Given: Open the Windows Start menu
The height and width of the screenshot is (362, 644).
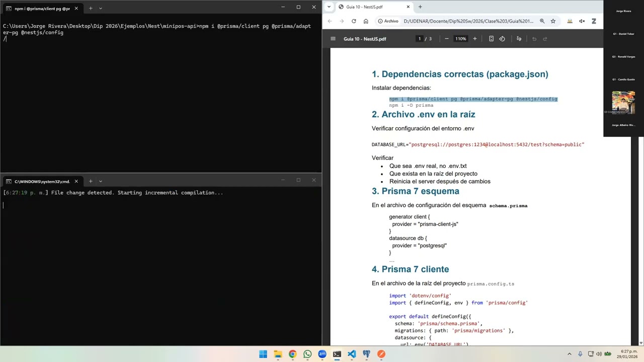Looking at the screenshot, I should (x=263, y=354).
